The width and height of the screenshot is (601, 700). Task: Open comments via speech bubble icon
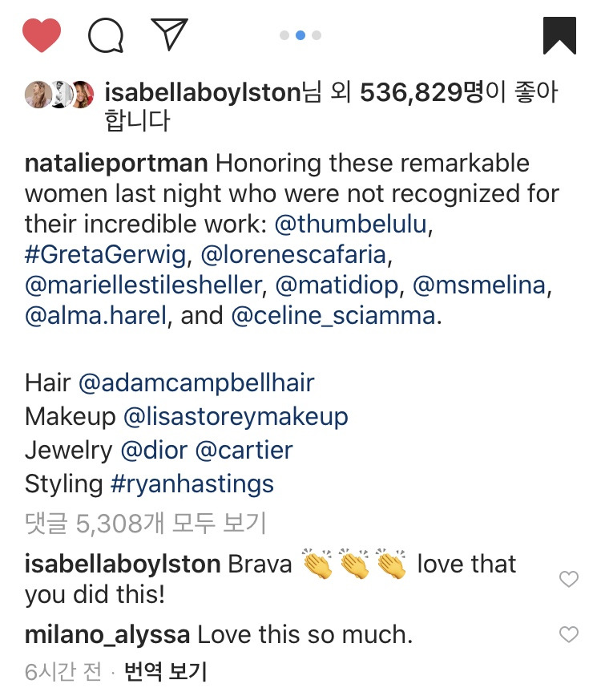tap(106, 35)
